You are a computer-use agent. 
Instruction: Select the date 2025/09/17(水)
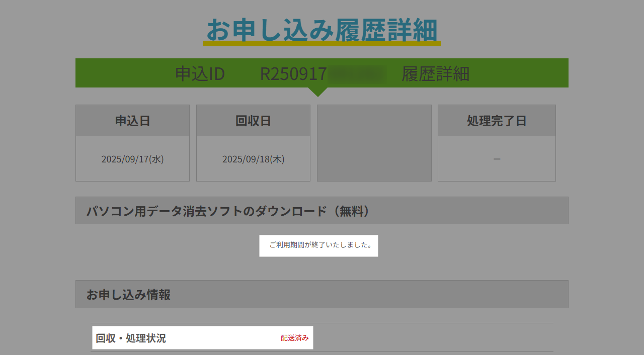point(132,159)
